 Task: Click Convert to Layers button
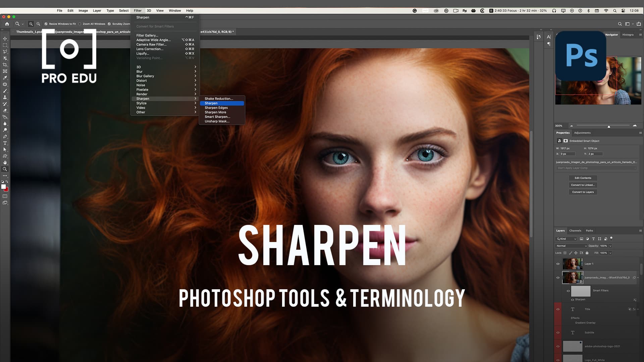[x=583, y=192]
